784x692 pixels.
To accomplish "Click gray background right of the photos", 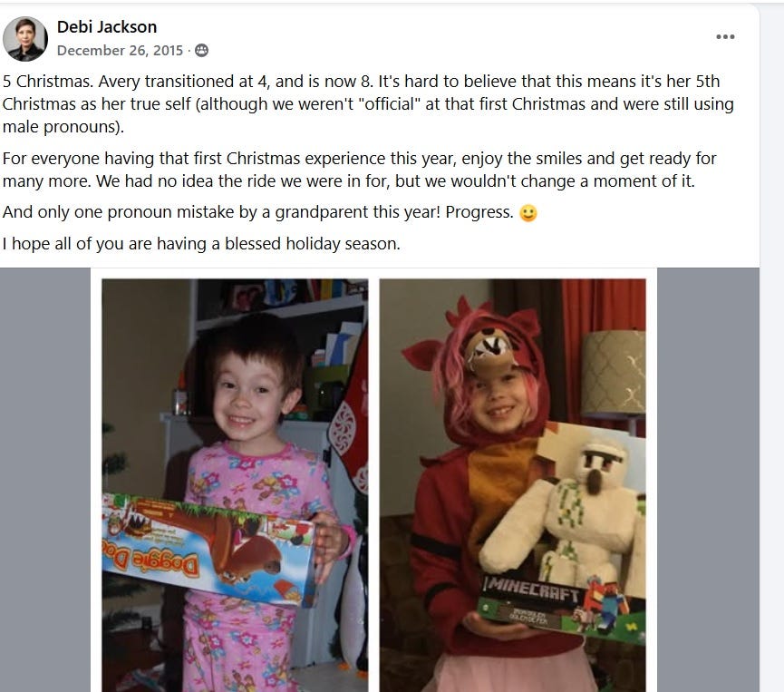I will (708, 480).
